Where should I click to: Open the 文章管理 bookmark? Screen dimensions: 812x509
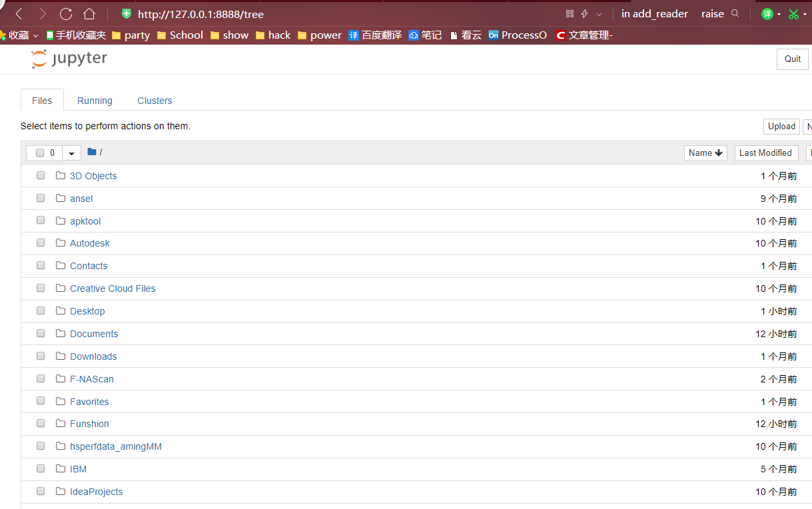coord(584,35)
